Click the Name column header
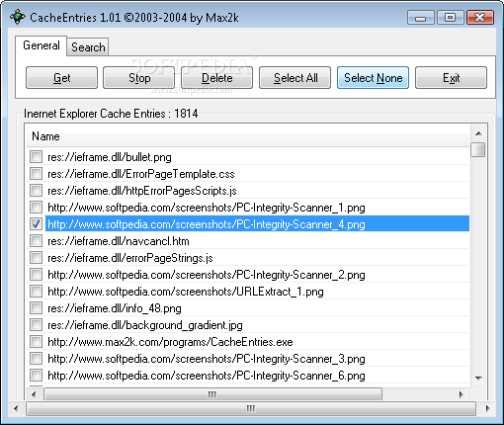 [248, 136]
